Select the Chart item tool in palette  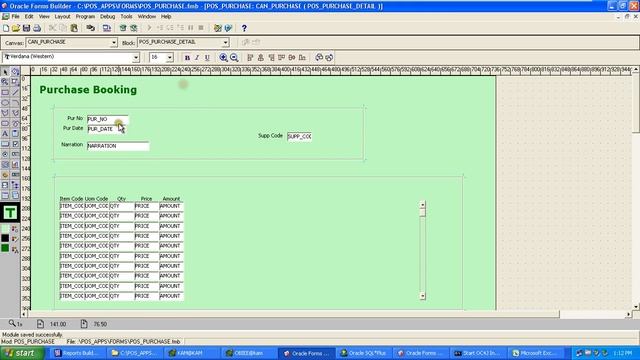tap(15, 164)
